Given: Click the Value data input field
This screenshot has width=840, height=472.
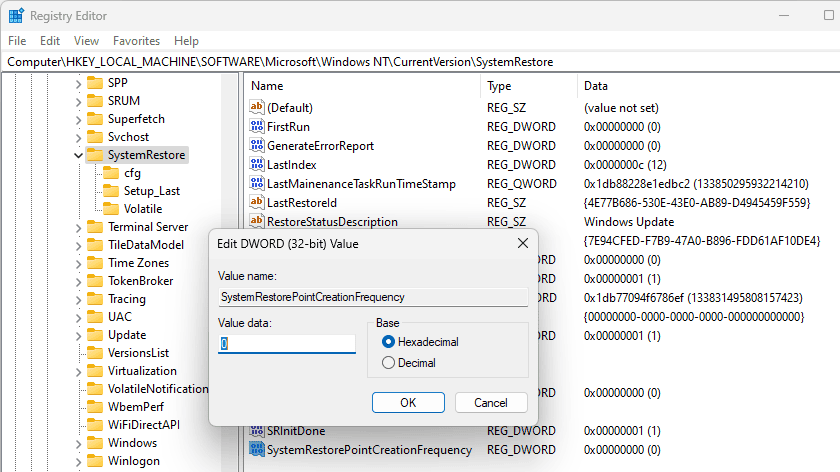Looking at the screenshot, I should (x=288, y=343).
